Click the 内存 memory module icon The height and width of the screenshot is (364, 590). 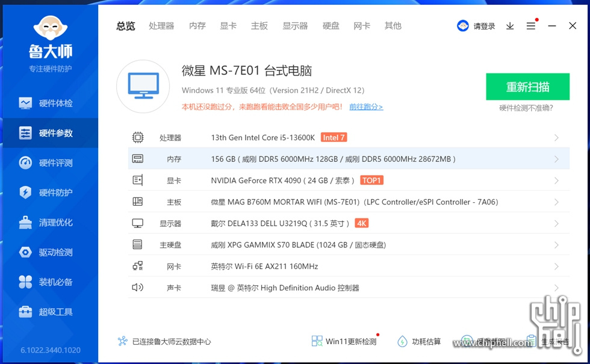click(x=138, y=159)
